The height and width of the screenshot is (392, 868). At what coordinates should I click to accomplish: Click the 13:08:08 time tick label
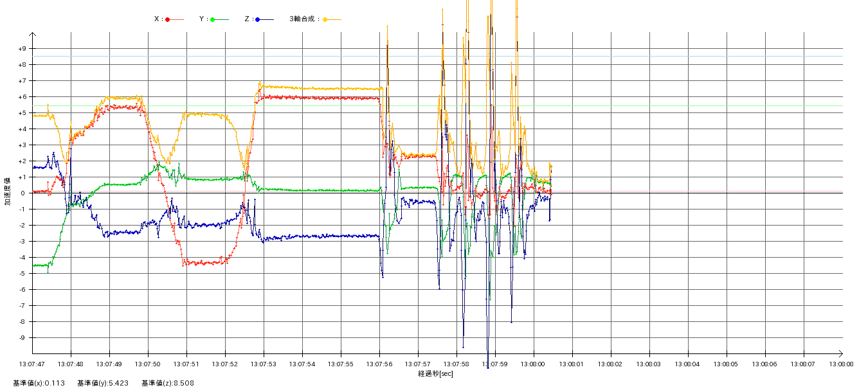click(x=841, y=364)
